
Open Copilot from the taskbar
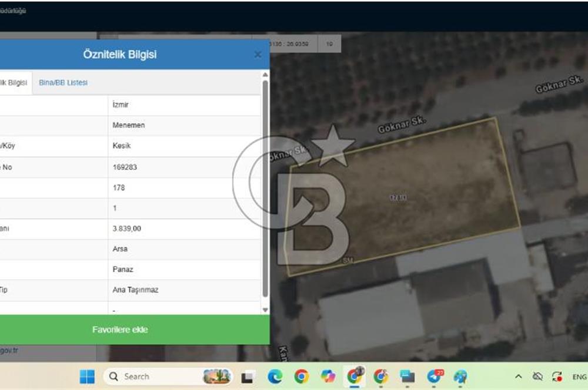(x=328, y=376)
